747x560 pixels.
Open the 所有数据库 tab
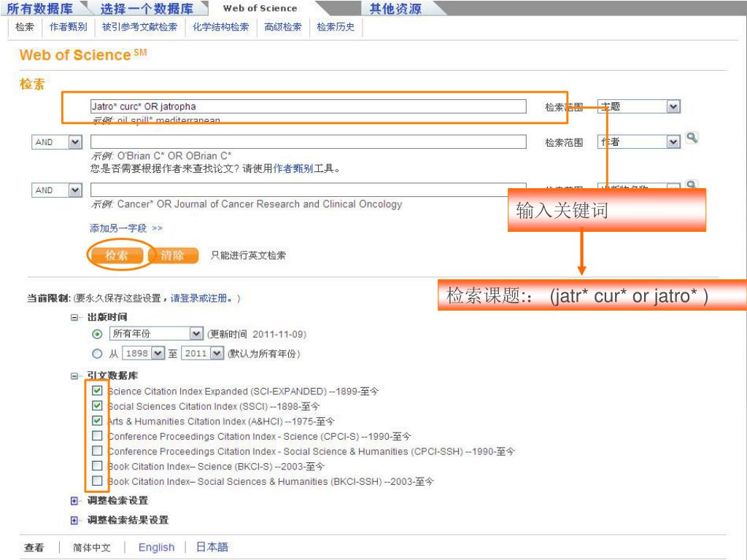[x=40, y=8]
